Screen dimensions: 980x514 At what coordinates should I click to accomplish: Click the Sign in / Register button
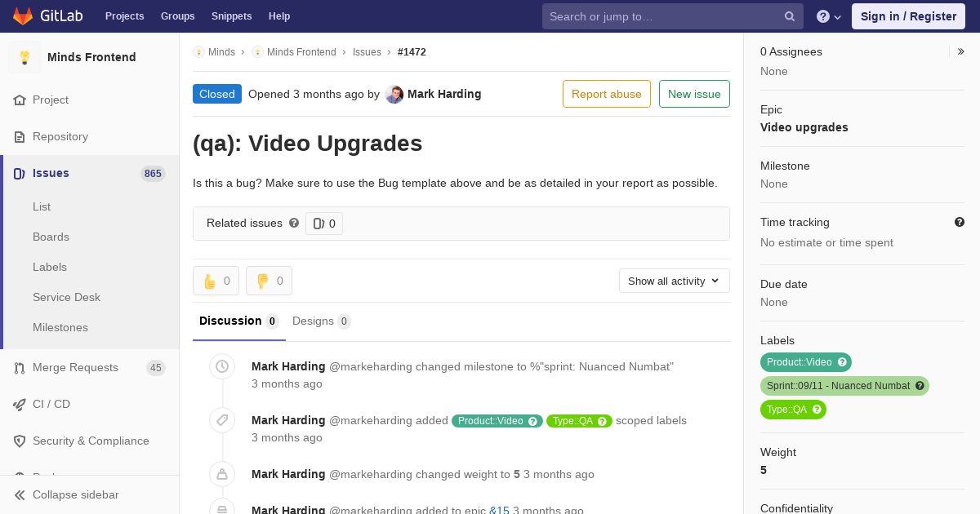[x=908, y=16]
